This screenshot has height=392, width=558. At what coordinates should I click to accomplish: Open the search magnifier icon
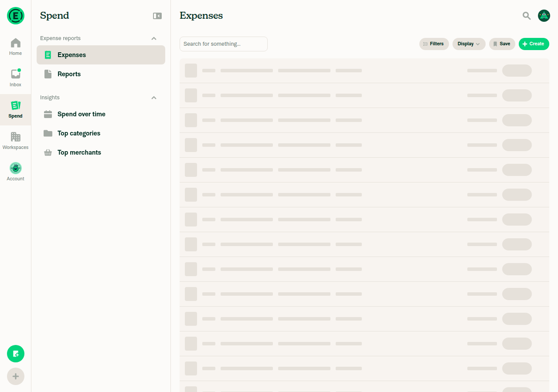pyautogui.click(x=527, y=16)
